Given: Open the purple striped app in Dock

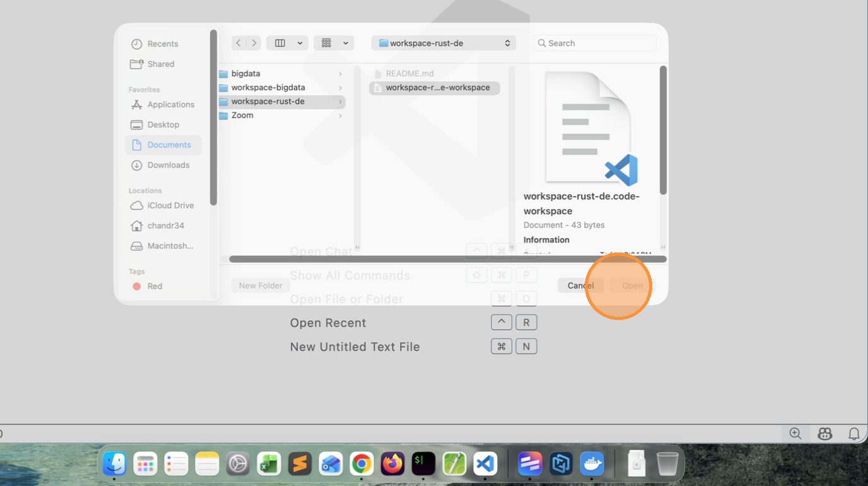Looking at the screenshot, I should pos(530,464).
